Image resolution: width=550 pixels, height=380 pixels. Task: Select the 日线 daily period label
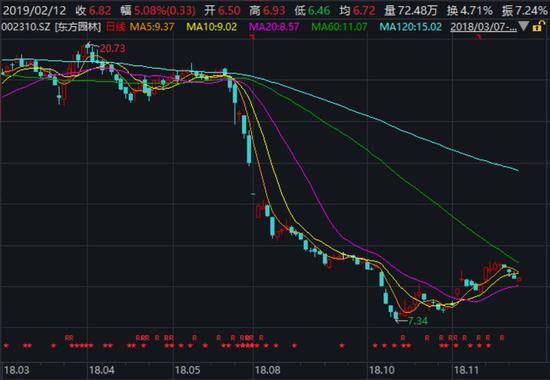point(115,27)
